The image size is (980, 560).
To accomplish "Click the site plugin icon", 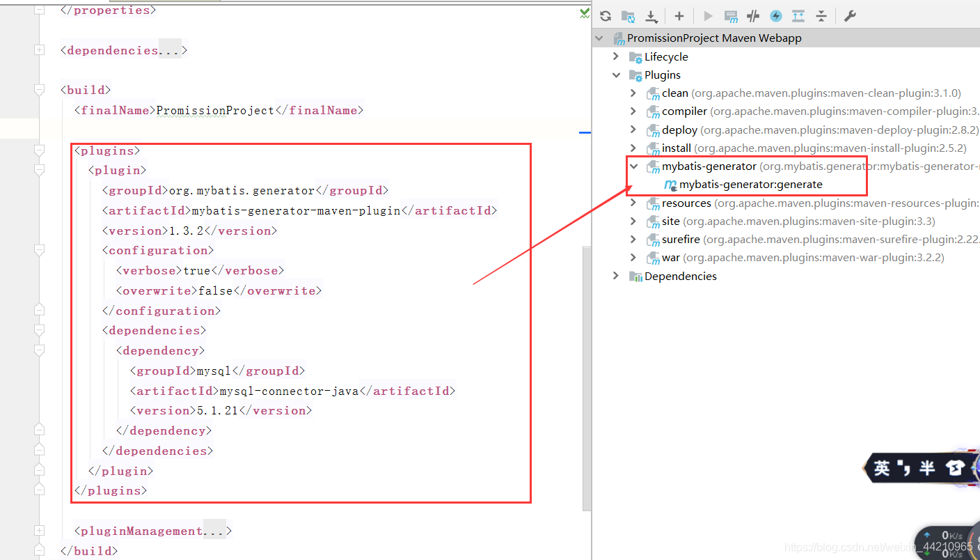I will point(653,221).
